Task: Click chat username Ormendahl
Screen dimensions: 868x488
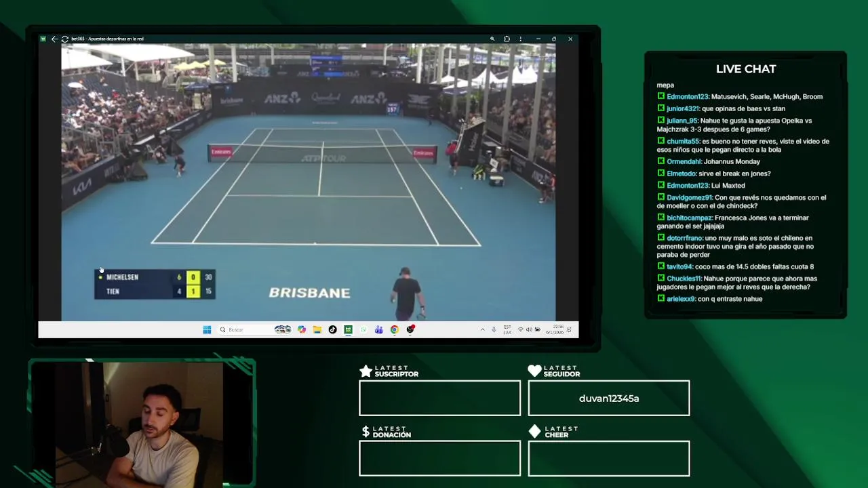Action: tap(684, 161)
